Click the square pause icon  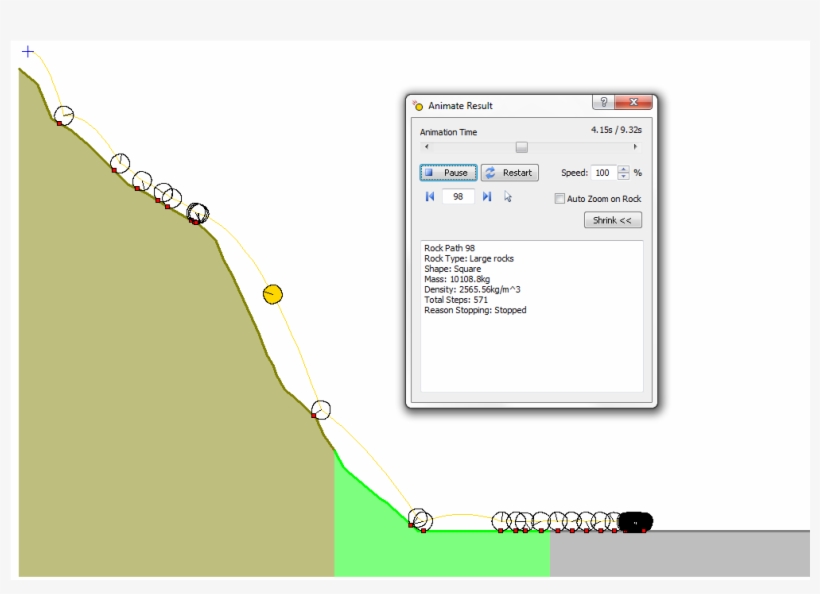point(430,173)
